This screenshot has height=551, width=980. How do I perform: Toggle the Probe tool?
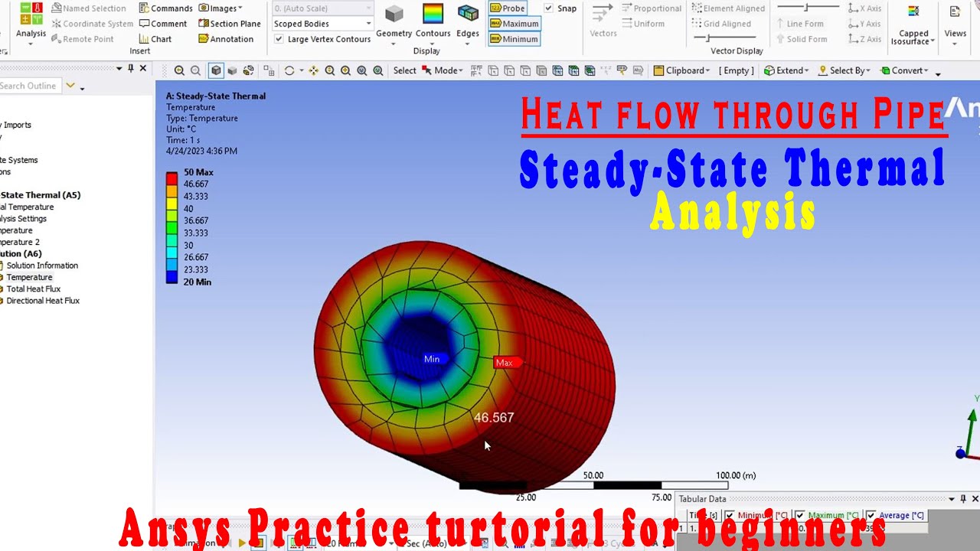508,8
